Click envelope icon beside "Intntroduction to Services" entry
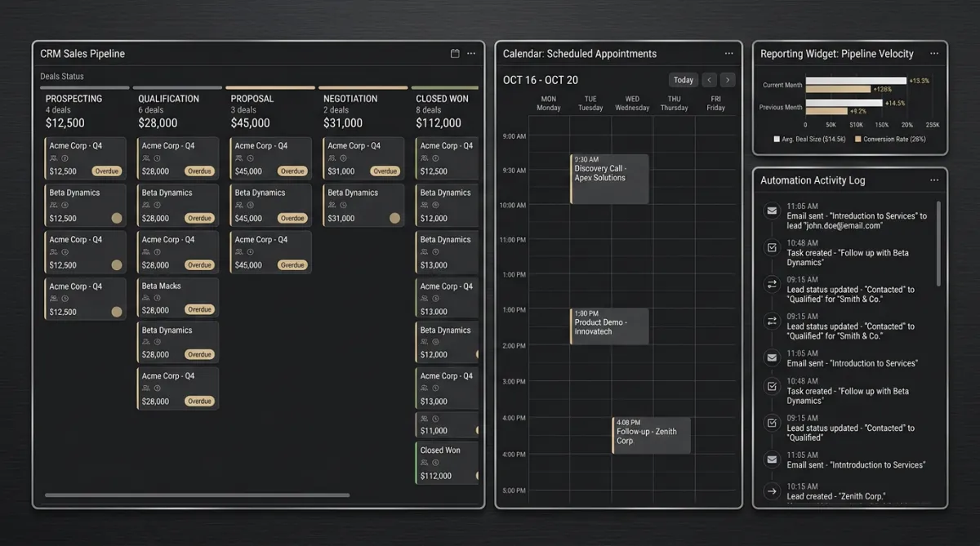The width and height of the screenshot is (980, 546). point(772,459)
